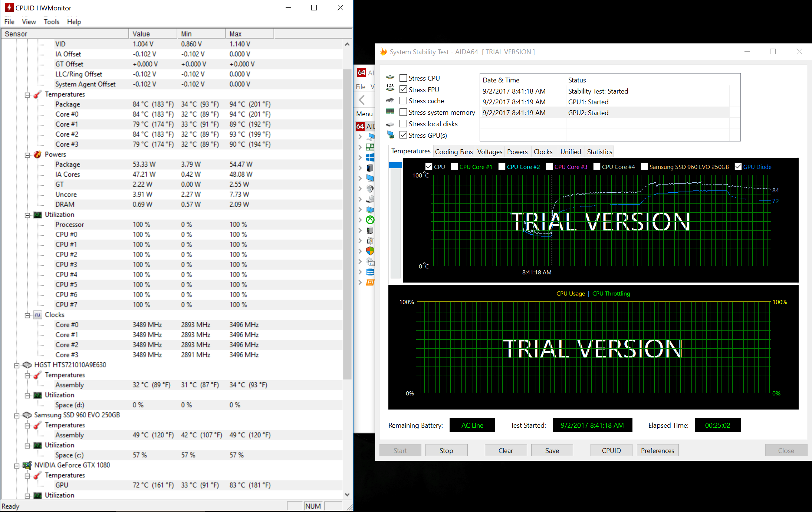Click the blue graph scale slider
The image size is (812, 512).
395,165
